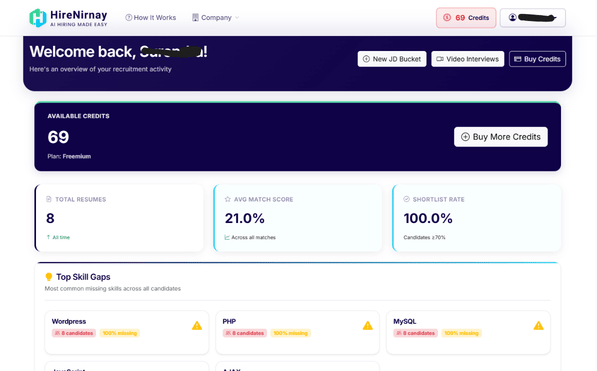Screen dimensions: 597x371
Task: Click the 8 candidates tag under PHP
Action: (245, 333)
